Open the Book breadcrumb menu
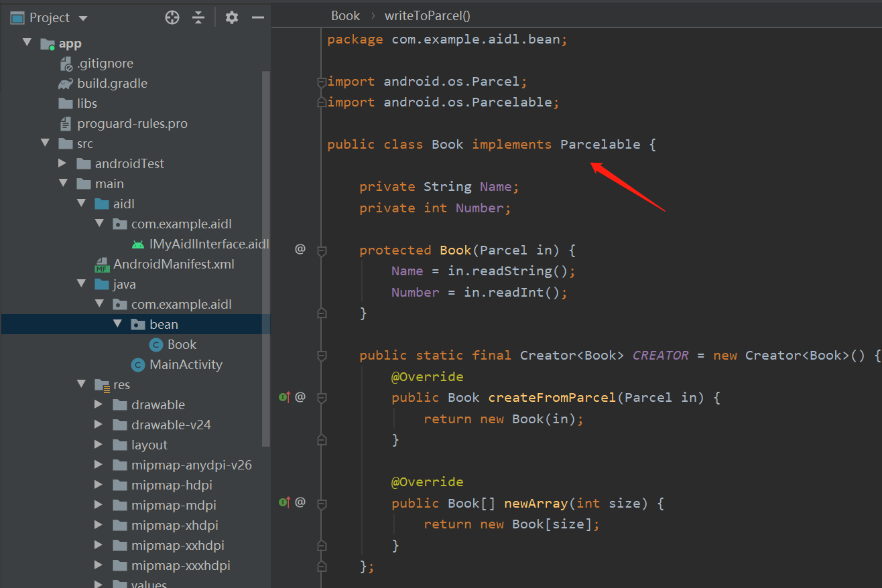The height and width of the screenshot is (588, 882). click(345, 15)
